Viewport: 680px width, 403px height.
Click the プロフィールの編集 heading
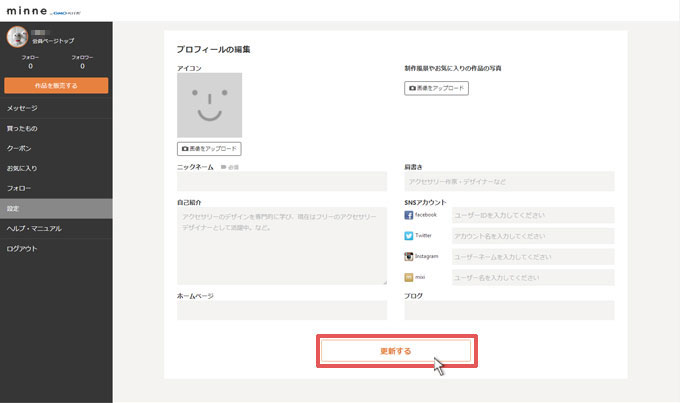[x=213, y=49]
